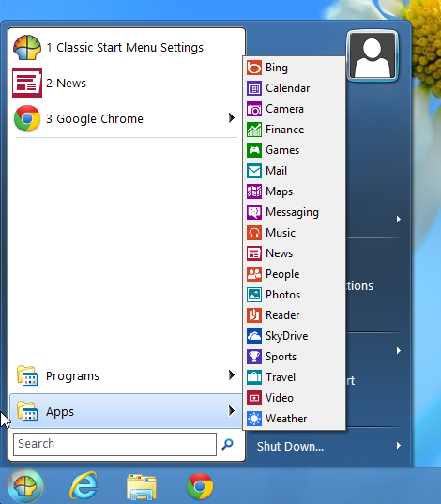
Task: Select the Weather text label
Action: [286, 419]
